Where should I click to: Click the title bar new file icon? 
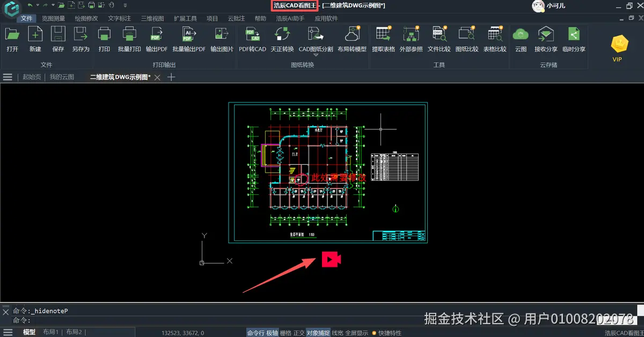[71, 5]
